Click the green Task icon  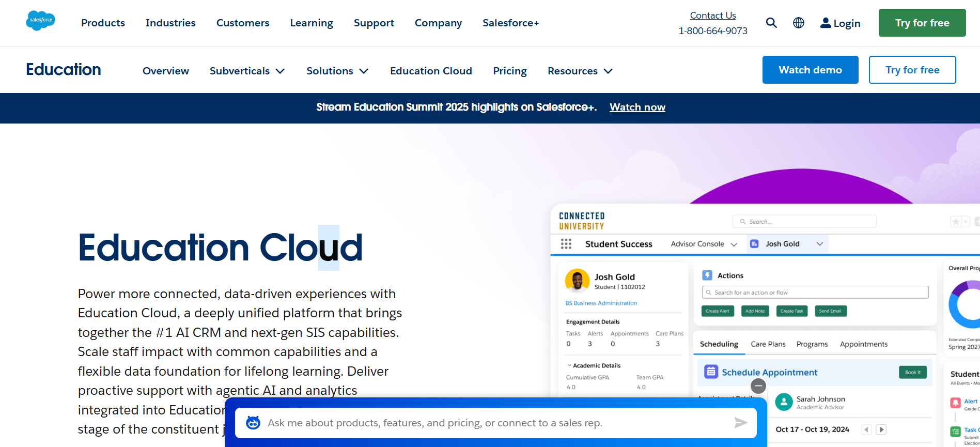point(956,432)
